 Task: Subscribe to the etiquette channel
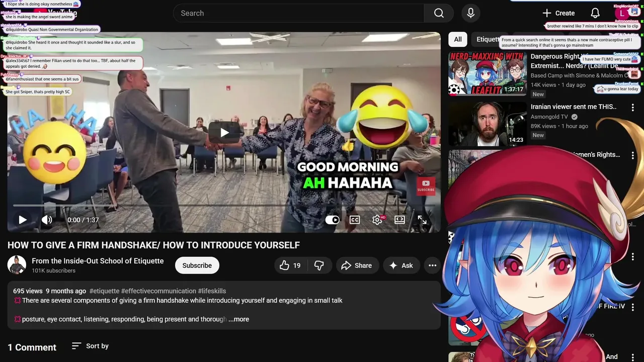197,265
